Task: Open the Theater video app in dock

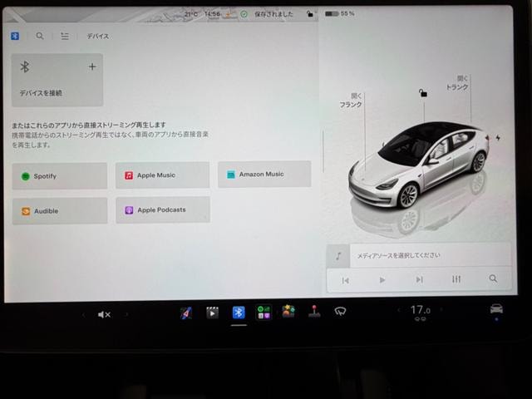Action: tap(213, 313)
